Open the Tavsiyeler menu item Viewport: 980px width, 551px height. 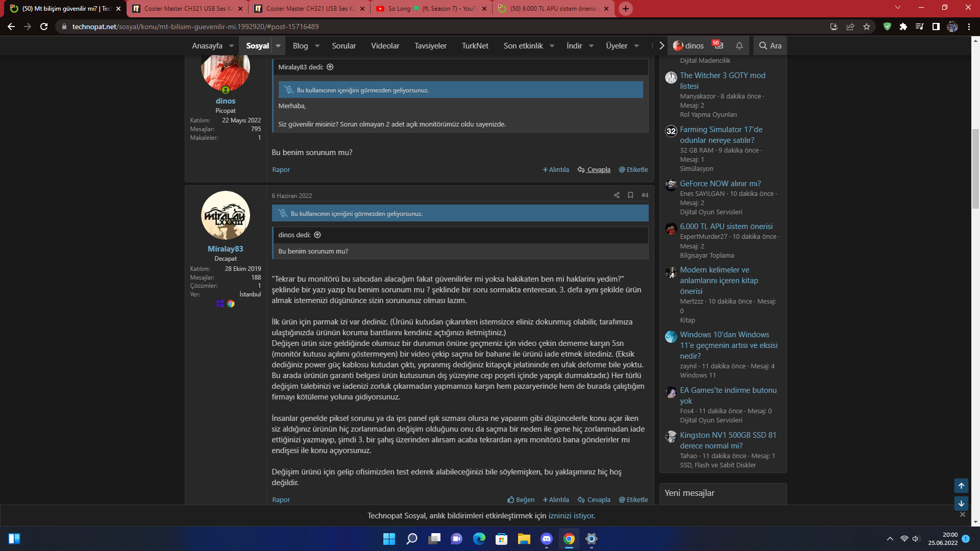[430, 46]
